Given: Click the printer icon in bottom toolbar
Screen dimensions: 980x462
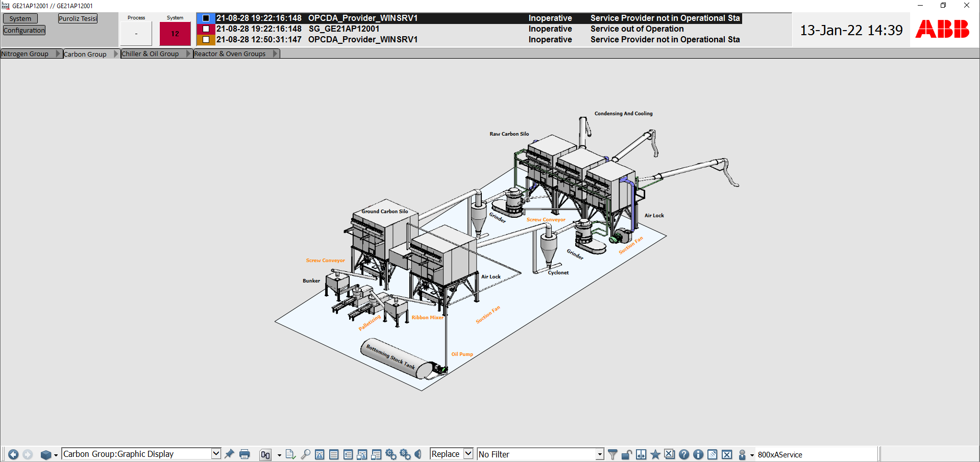Looking at the screenshot, I should 244,454.
